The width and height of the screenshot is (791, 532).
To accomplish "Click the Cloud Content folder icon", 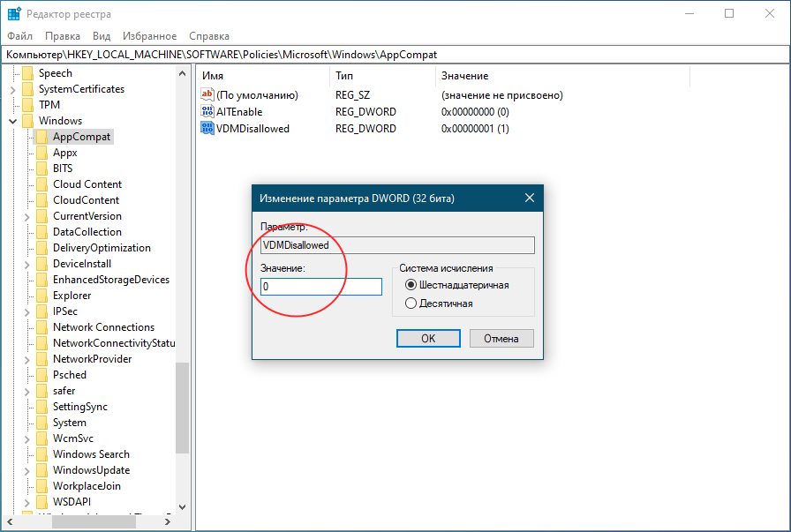I will [42, 184].
